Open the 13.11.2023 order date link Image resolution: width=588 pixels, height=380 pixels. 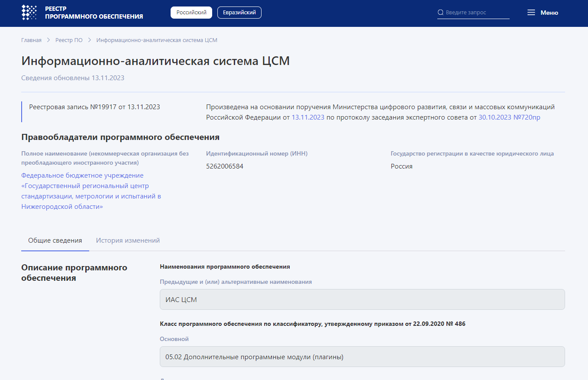point(308,117)
